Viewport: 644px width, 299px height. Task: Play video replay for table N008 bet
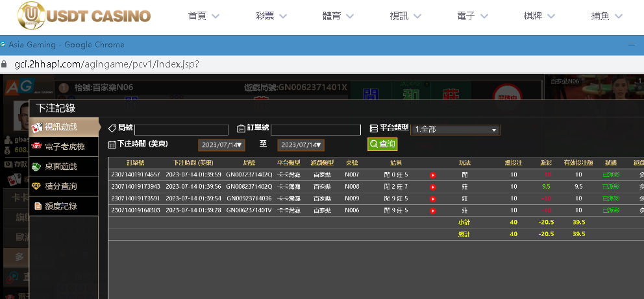point(432,187)
